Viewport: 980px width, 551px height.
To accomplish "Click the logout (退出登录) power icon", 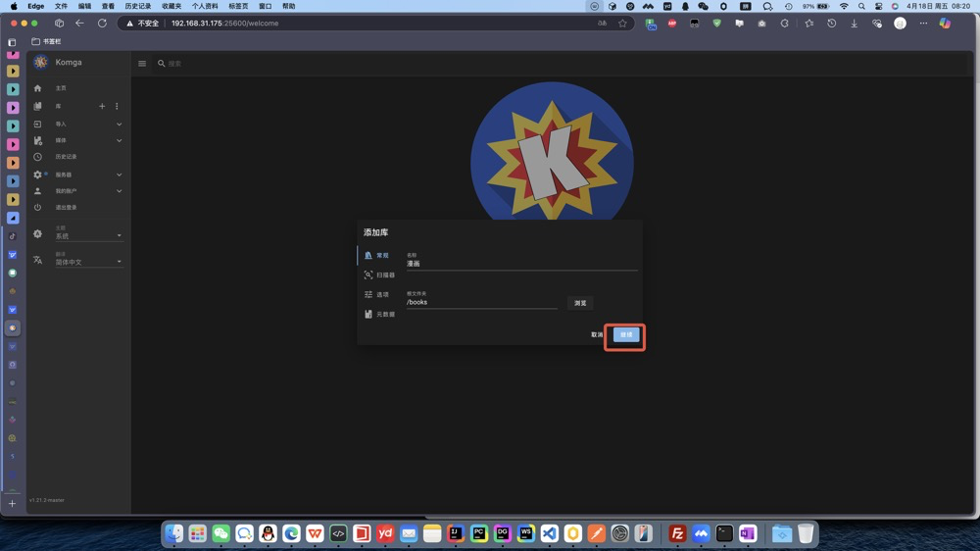I will coord(37,207).
